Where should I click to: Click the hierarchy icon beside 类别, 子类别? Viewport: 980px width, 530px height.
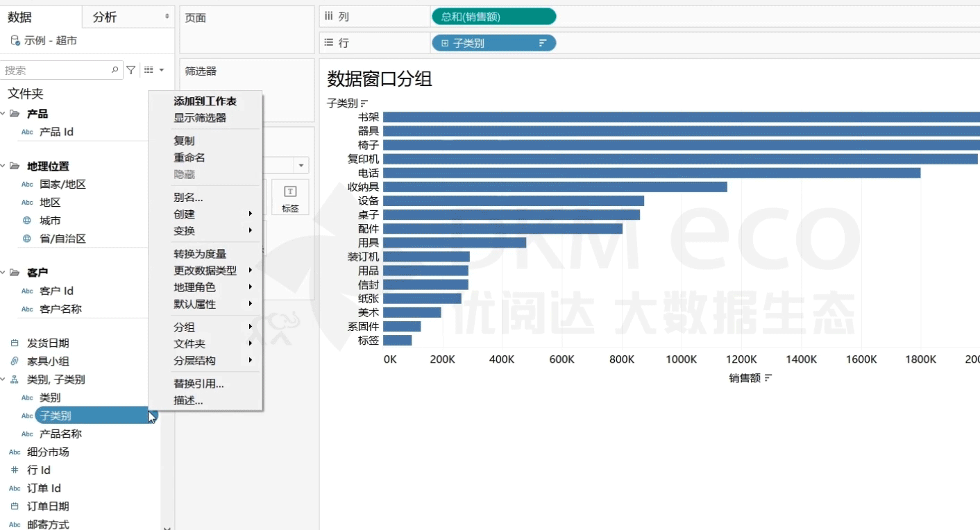(x=15, y=379)
